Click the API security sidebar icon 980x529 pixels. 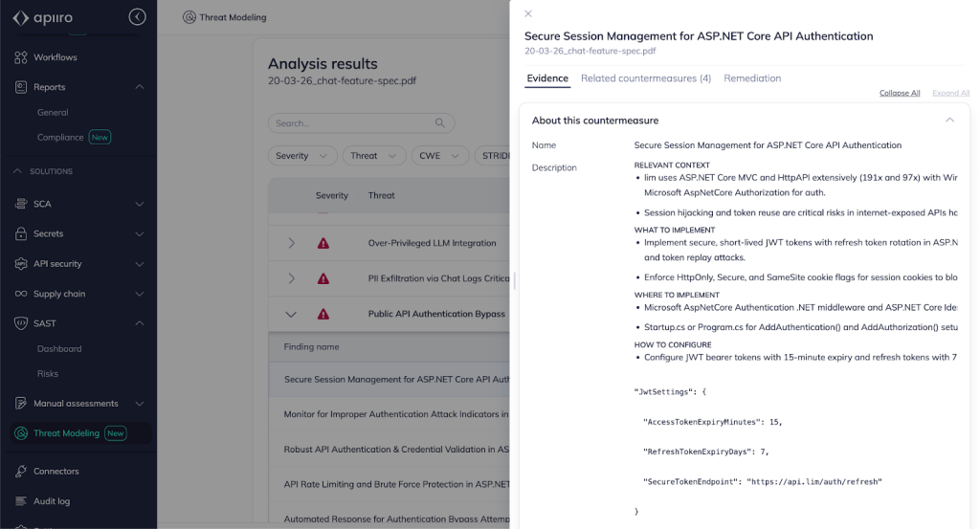tap(21, 264)
